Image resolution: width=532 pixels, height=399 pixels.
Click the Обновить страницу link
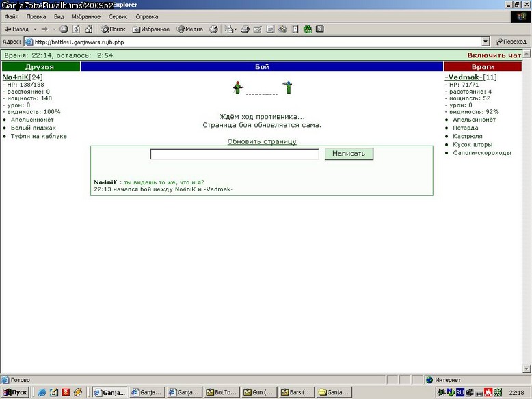(x=262, y=141)
